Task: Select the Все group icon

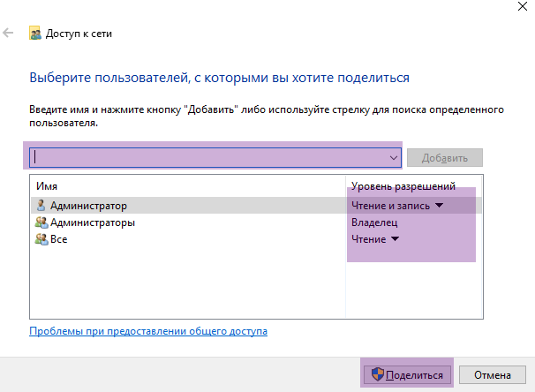Action: pos(41,239)
